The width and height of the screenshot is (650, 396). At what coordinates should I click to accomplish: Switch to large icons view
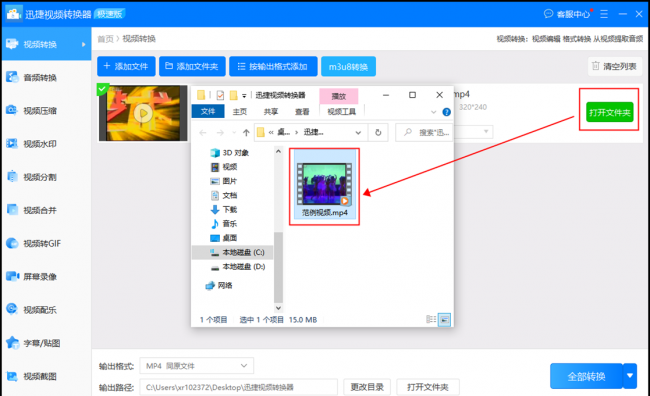pos(444,319)
